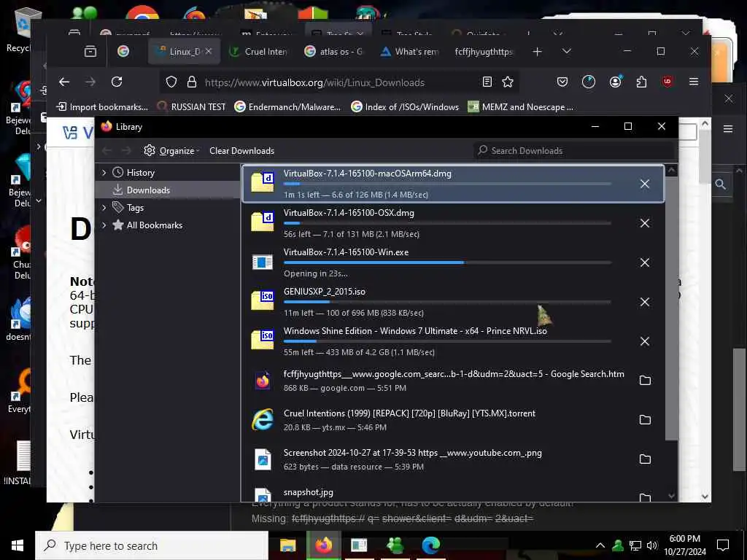Expand the Tags tree item
747x560 pixels.
click(x=104, y=208)
